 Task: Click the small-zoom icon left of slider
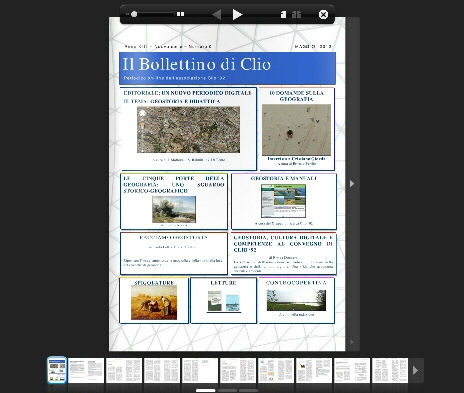(127, 14)
